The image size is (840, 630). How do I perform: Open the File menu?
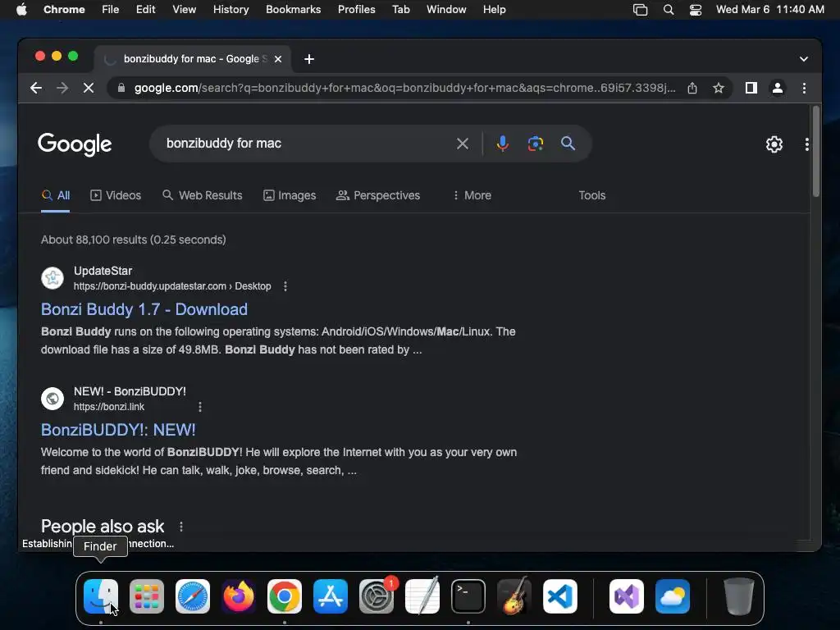(111, 10)
